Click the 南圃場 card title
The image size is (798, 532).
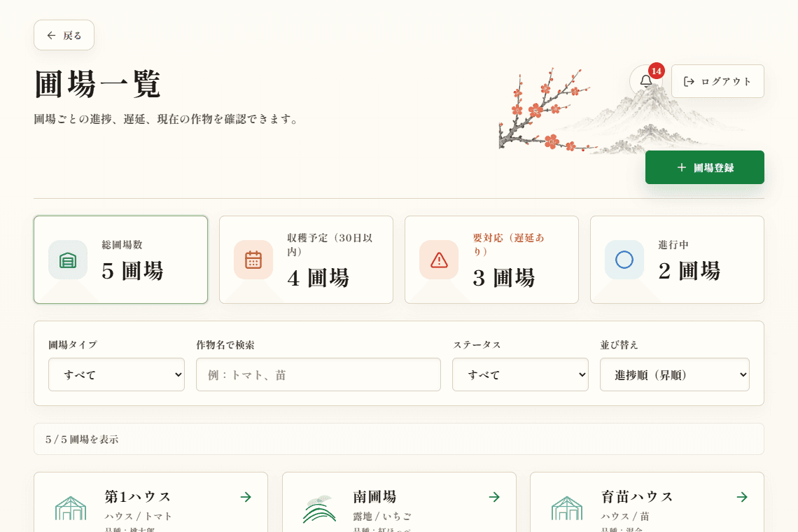click(x=374, y=496)
